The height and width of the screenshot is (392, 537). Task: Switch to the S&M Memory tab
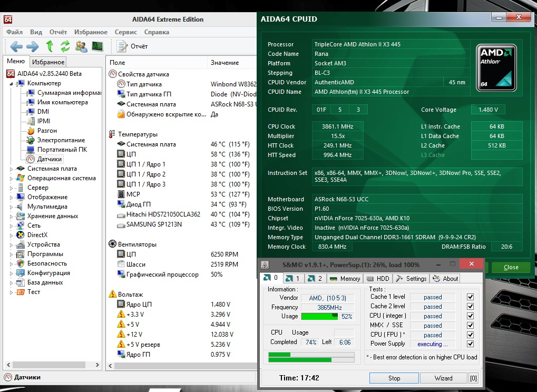tap(345, 279)
